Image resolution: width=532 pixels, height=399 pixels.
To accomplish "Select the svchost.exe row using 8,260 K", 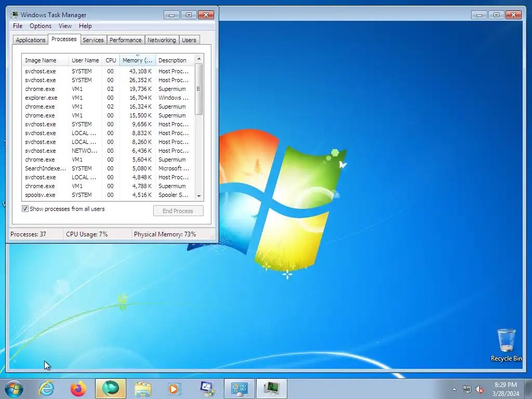I will click(109, 142).
